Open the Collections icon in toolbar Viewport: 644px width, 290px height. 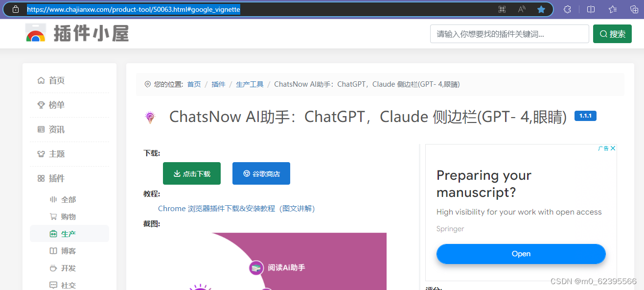[633, 9]
